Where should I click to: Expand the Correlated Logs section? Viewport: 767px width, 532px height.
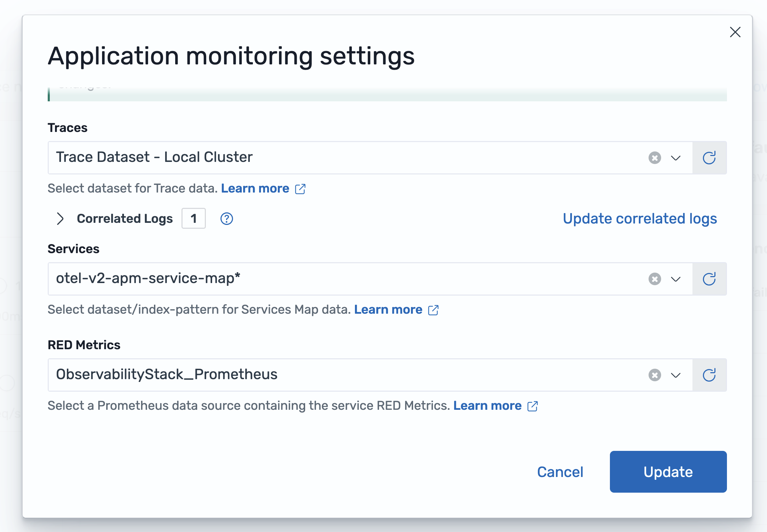point(60,219)
